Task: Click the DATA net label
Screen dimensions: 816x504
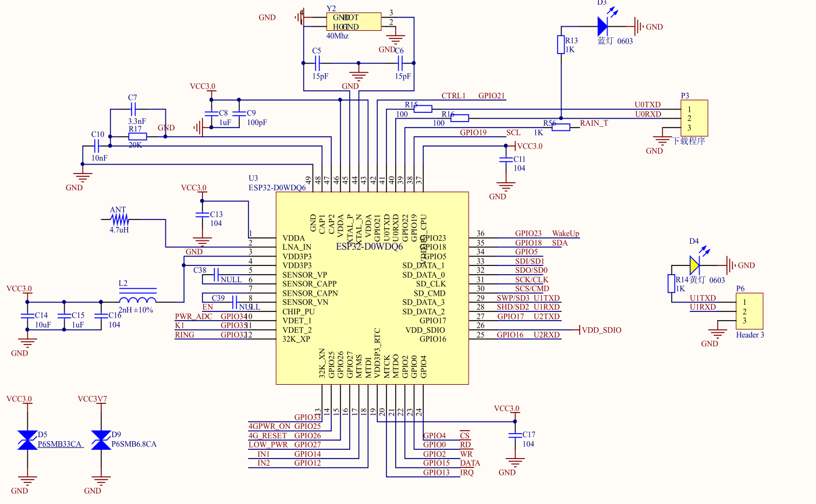Action: click(x=470, y=463)
